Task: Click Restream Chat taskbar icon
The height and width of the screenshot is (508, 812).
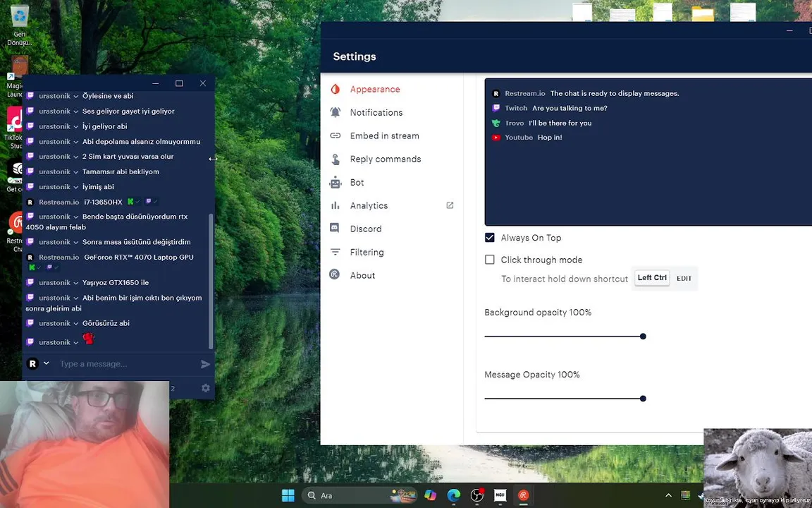Action: click(x=523, y=495)
